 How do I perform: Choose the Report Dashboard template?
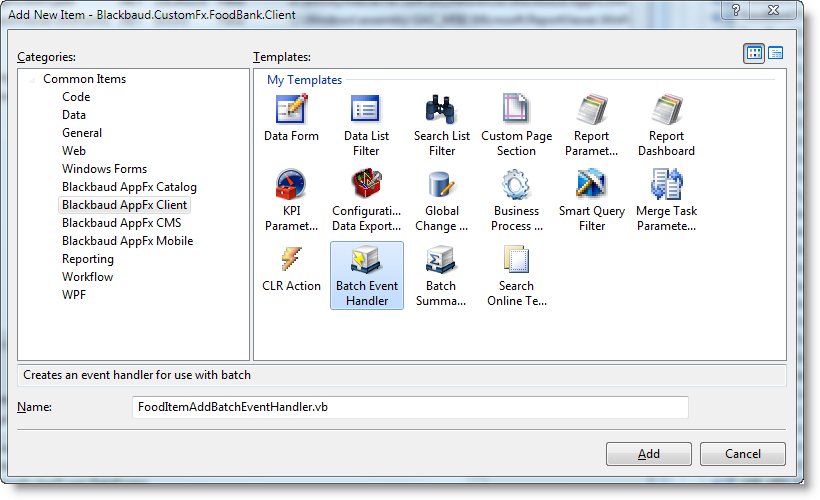coord(666,126)
